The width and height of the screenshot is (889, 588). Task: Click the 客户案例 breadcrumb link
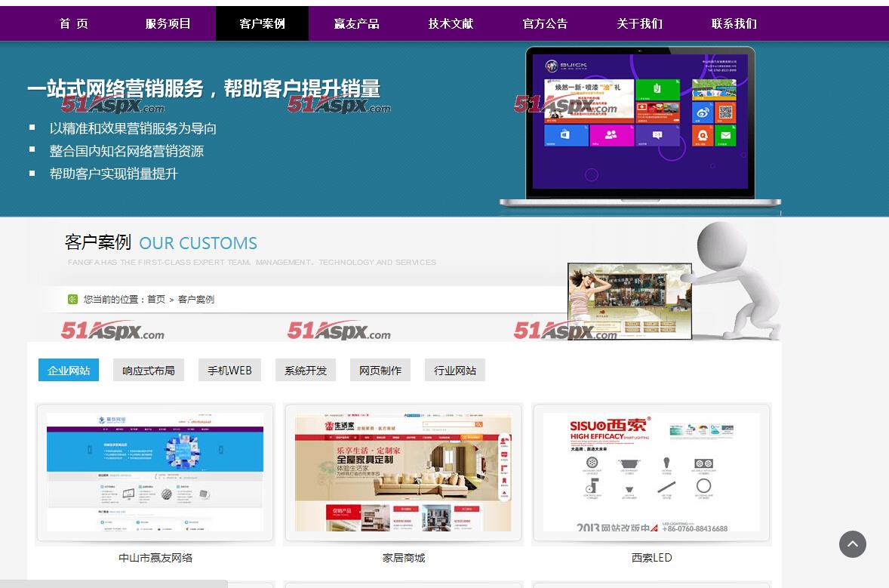[196, 300]
